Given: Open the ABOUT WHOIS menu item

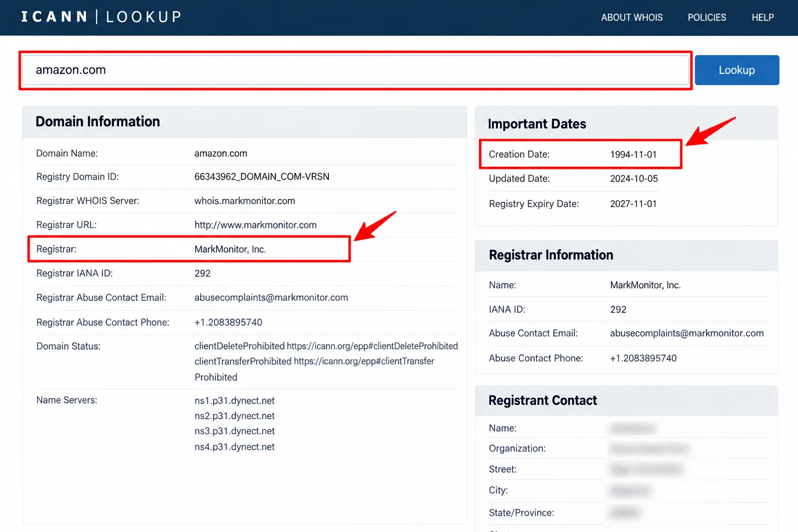Looking at the screenshot, I should [x=632, y=18].
